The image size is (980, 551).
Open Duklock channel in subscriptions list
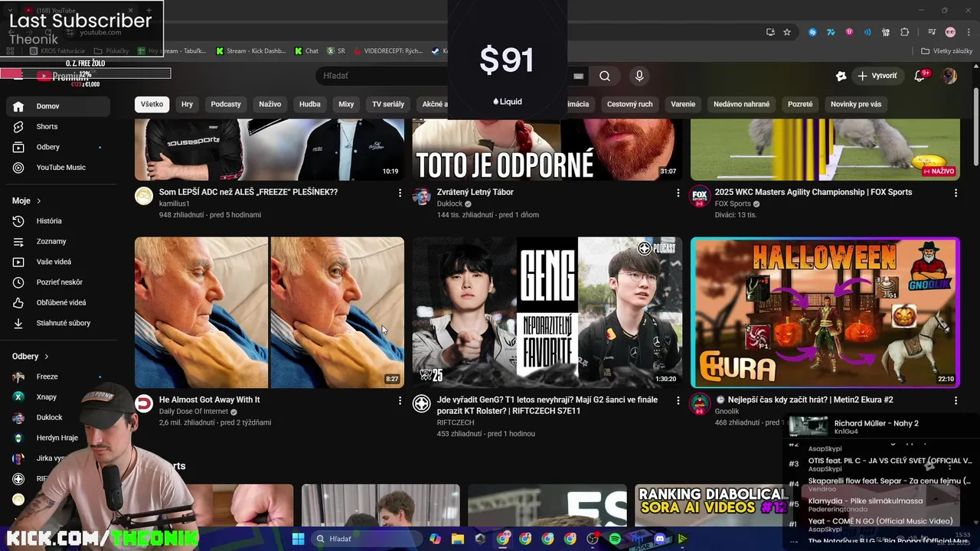pyautogui.click(x=49, y=418)
